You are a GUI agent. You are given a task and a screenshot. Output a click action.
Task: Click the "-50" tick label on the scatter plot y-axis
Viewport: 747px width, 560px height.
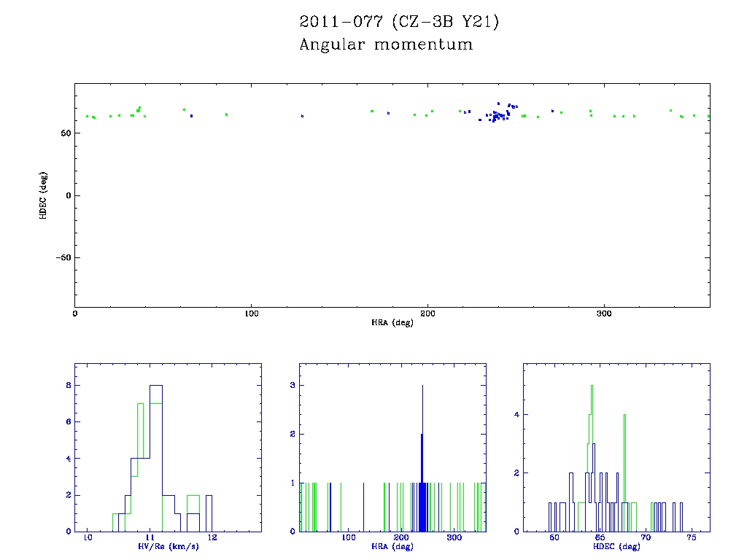61,257
